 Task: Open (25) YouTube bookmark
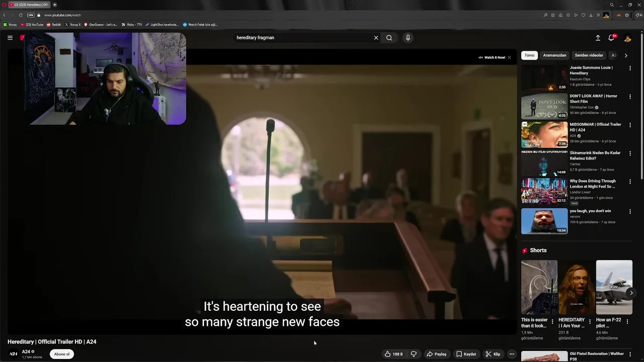click(x=32, y=25)
